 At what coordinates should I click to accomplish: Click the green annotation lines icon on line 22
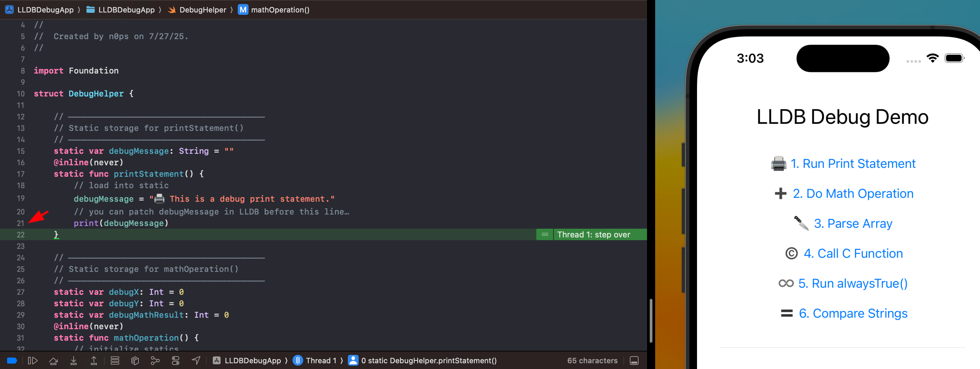pyautogui.click(x=544, y=234)
